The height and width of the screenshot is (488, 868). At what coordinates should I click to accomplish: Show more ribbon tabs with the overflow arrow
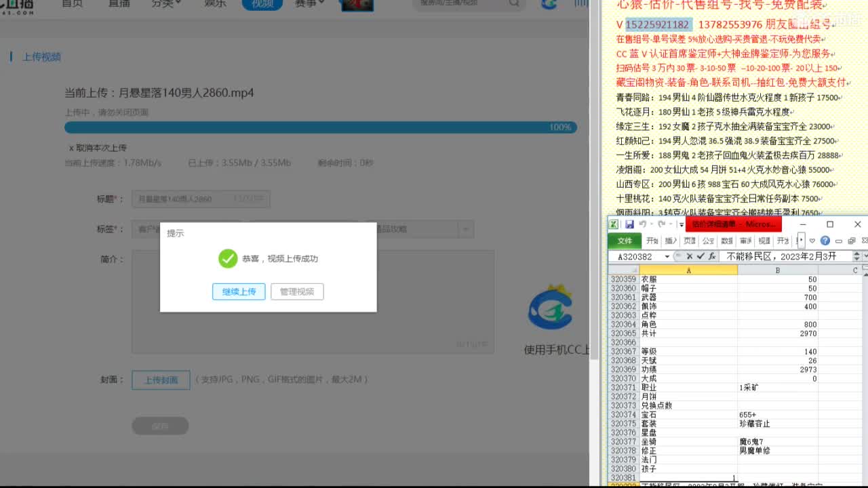coord(802,241)
